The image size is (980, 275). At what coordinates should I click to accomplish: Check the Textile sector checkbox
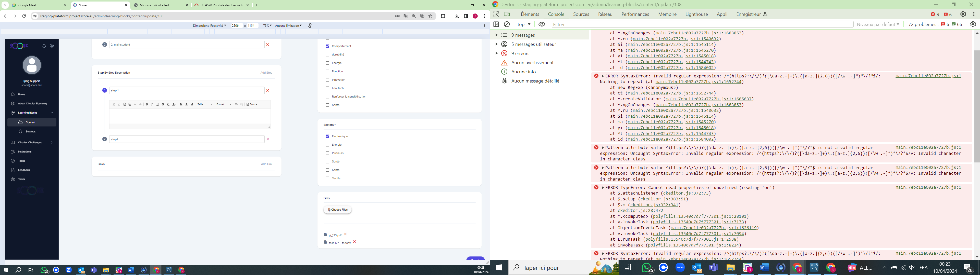click(327, 178)
